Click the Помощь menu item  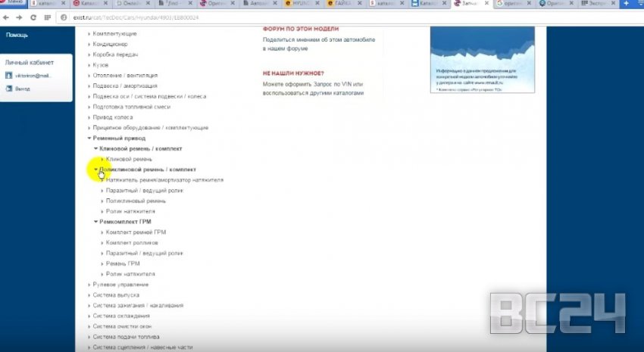17,36
